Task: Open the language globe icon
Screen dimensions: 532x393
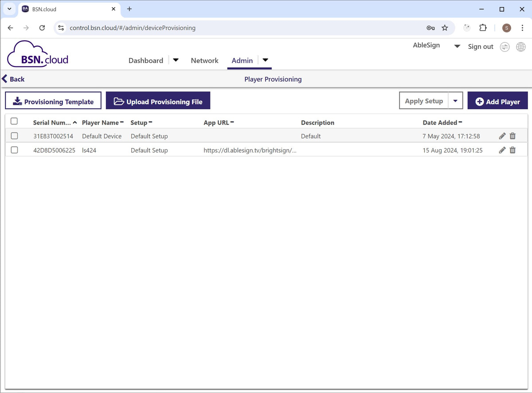Action: pyautogui.click(x=521, y=47)
